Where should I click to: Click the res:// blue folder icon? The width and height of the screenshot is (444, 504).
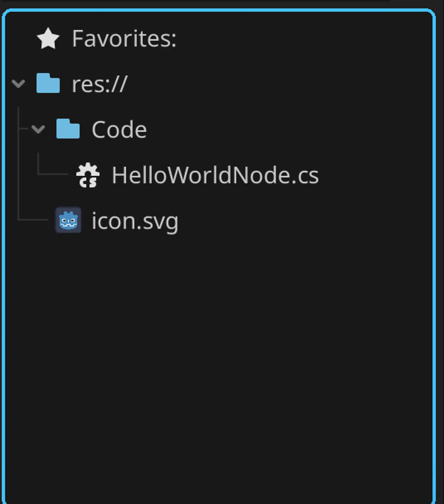pos(48,83)
